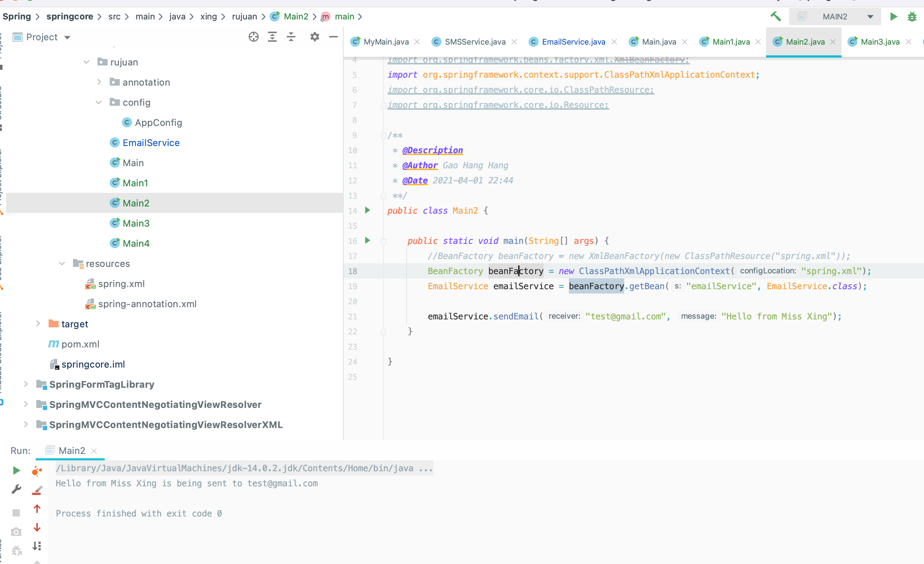
Task: Open Project panel settings gear
Action: (x=314, y=37)
